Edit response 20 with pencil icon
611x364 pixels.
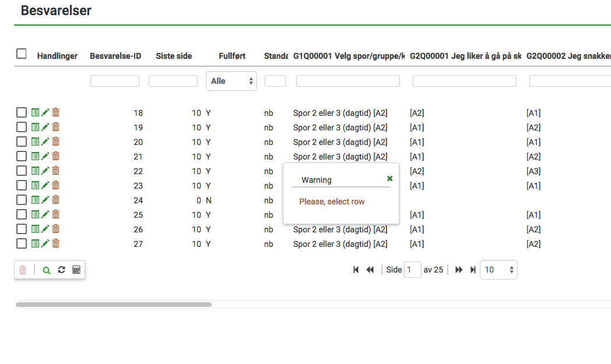45,142
